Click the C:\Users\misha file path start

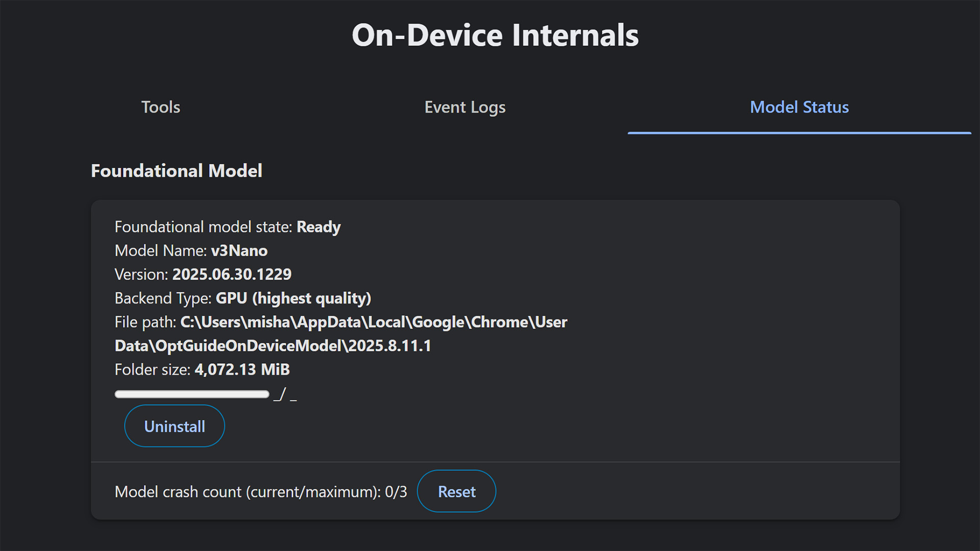(235, 322)
